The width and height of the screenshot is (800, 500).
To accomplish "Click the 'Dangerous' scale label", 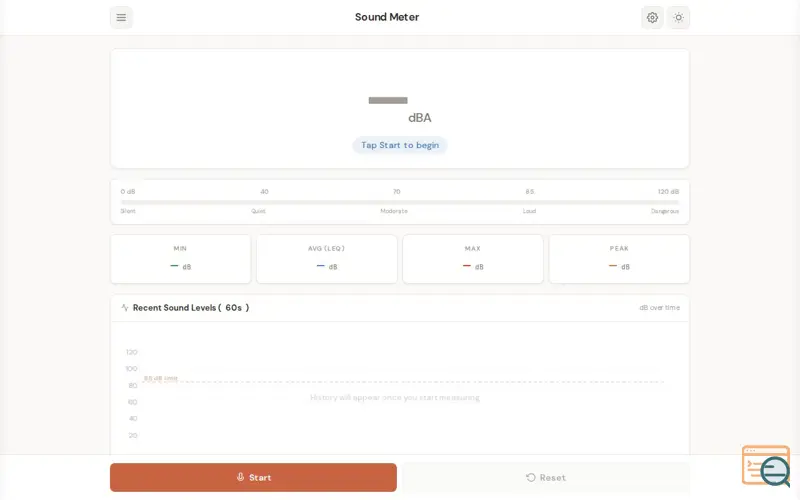I will pyautogui.click(x=665, y=211).
